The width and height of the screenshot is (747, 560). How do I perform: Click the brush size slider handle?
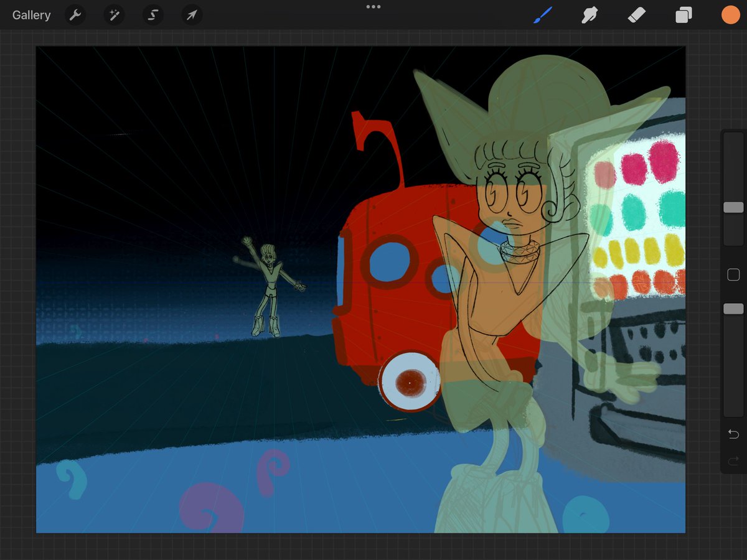coord(733,207)
